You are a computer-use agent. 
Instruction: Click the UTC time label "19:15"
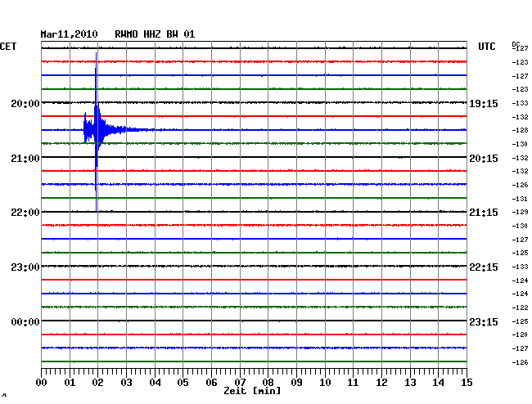[x=484, y=103]
